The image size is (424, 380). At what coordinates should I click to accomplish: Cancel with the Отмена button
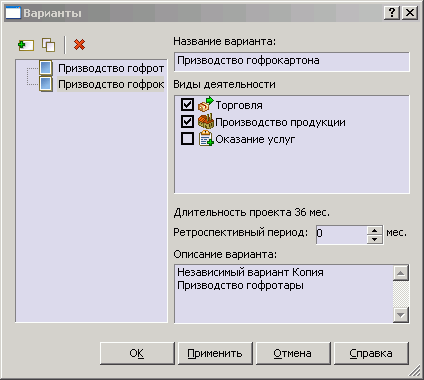click(293, 353)
